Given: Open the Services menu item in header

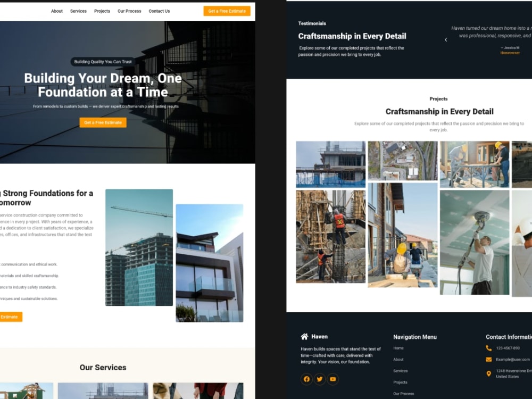Looking at the screenshot, I should coord(78,11).
